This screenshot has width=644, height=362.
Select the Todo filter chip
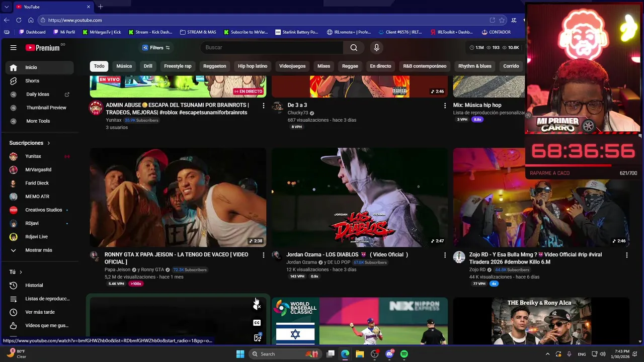pyautogui.click(x=99, y=66)
